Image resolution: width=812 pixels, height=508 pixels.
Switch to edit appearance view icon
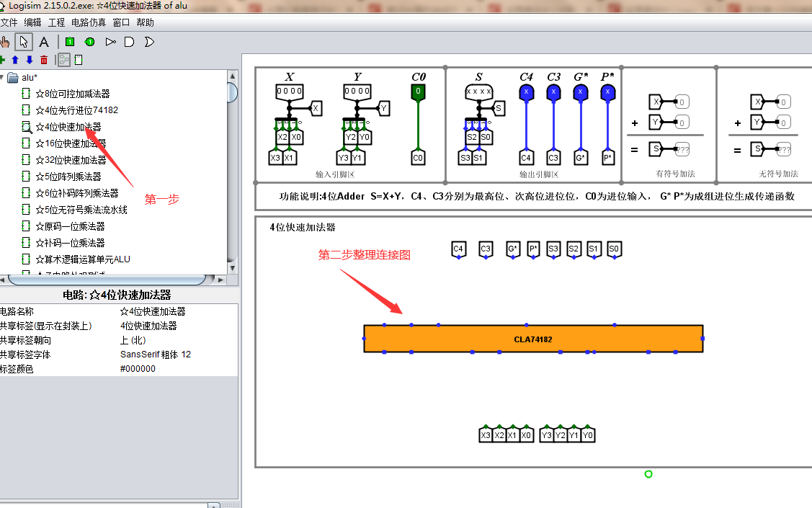coord(79,60)
